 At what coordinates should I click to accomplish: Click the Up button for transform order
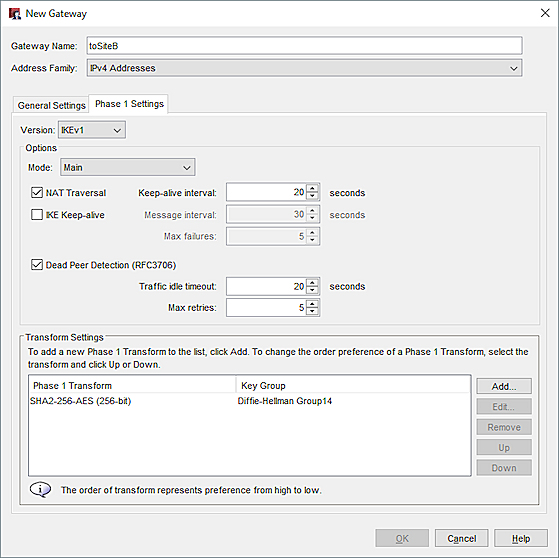pyautogui.click(x=504, y=447)
